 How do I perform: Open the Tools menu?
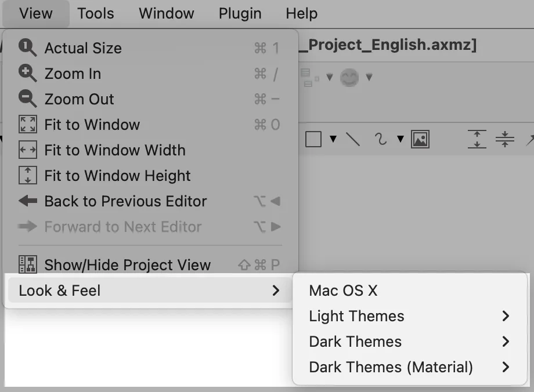click(x=96, y=13)
